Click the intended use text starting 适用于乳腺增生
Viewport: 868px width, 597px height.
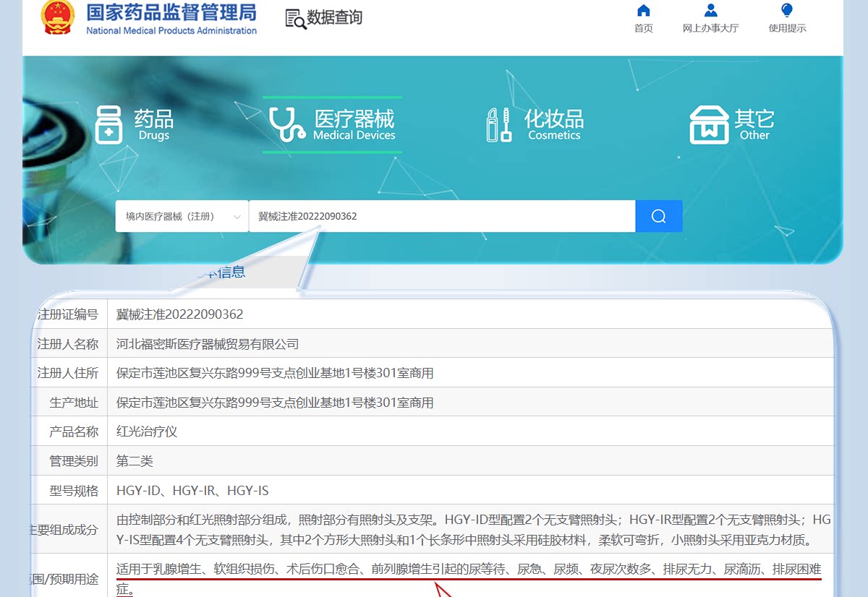click(x=469, y=579)
